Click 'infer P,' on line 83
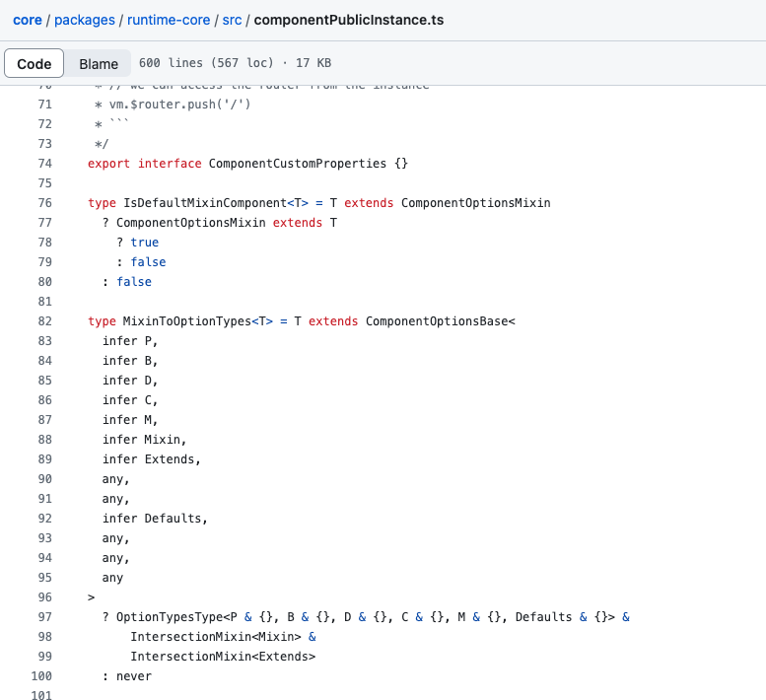766x700 pixels. [130, 341]
